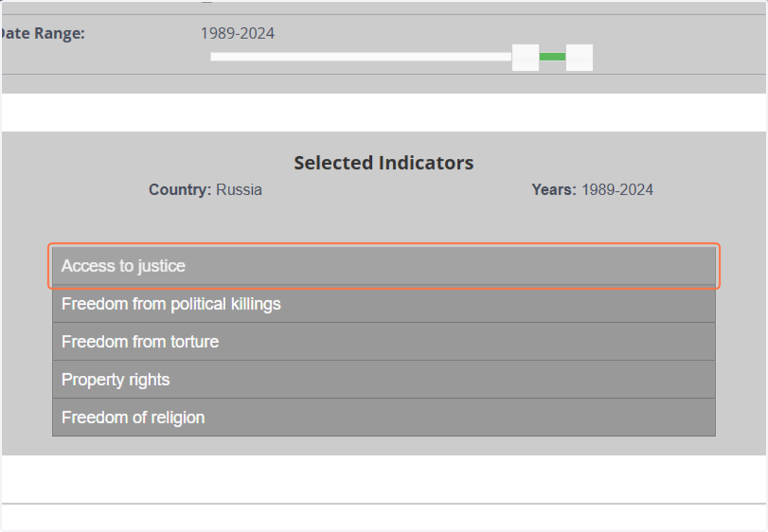Select the Access to justice indicator
The image size is (768, 532).
pyautogui.click(x=383, y=266)
